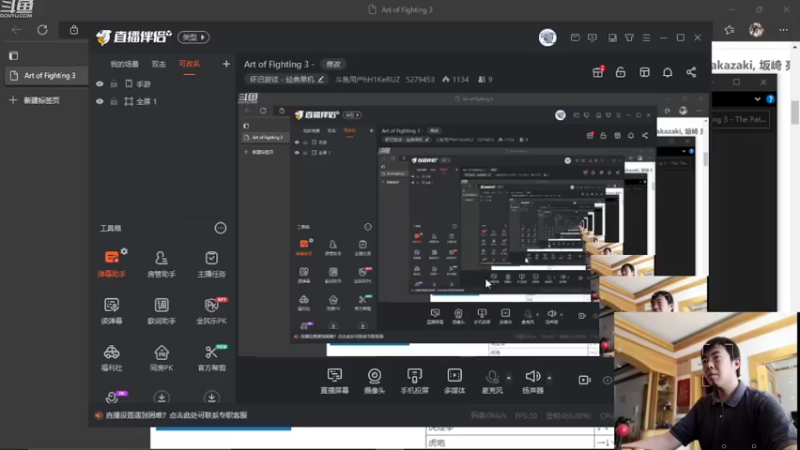Viewport: 800px width, 450px height.
Task: Expand speaker options arrow
Action: (x=549, y=378)
